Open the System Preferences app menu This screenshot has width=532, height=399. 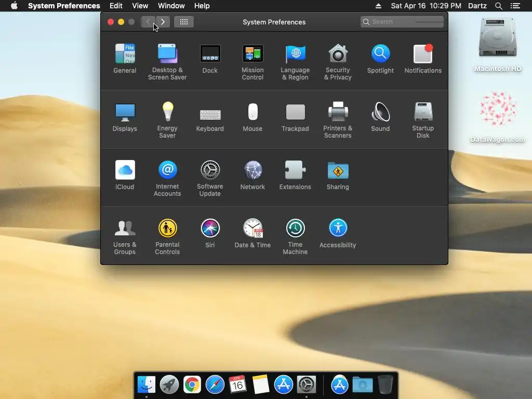(64, 6)
